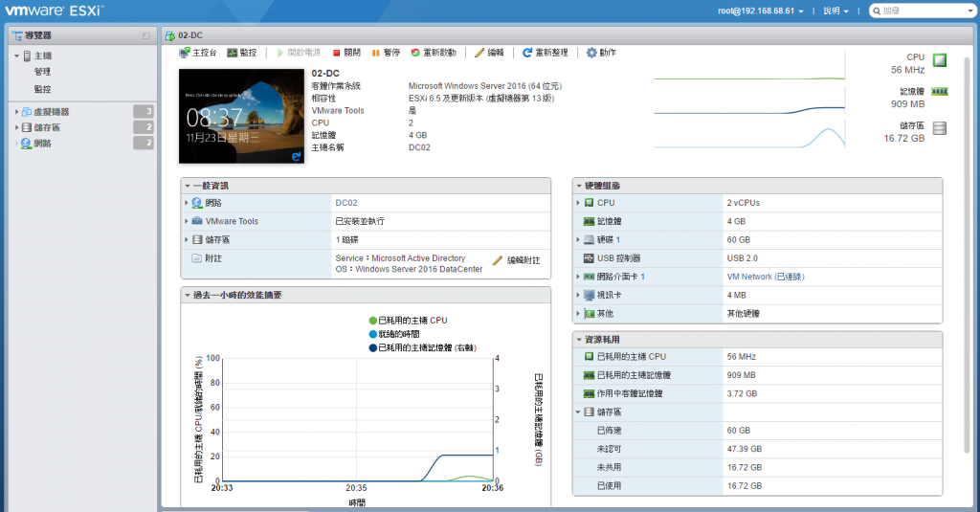Expand the VMware Tools row in 一般資訊

pyautogui.click(x=187, y=221)
